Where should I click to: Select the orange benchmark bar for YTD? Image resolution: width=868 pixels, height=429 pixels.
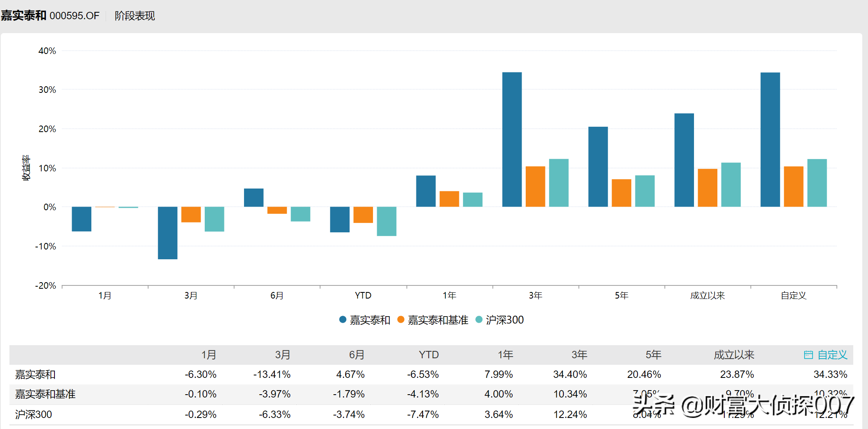click(x=363, y=215)
